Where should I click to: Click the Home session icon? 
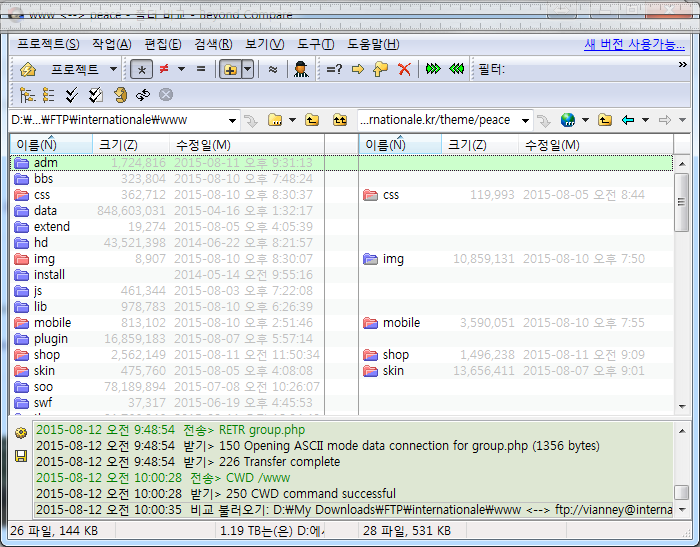(27, 69)
